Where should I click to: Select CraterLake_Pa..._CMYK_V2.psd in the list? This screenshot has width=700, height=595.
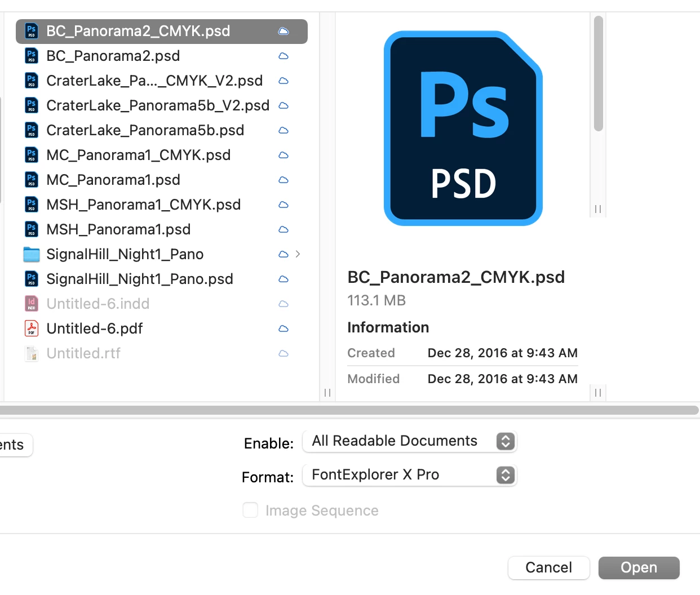[x=154, y=81]
